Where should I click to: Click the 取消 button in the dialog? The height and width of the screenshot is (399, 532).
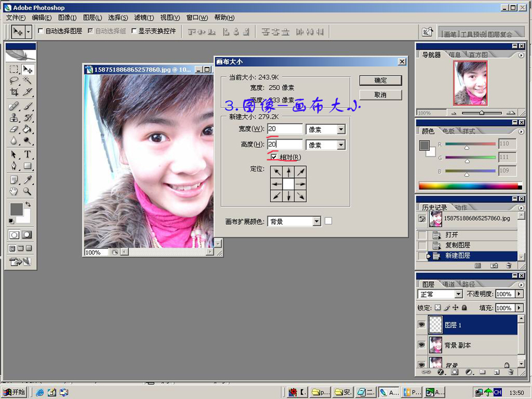[x=380, y=94]
